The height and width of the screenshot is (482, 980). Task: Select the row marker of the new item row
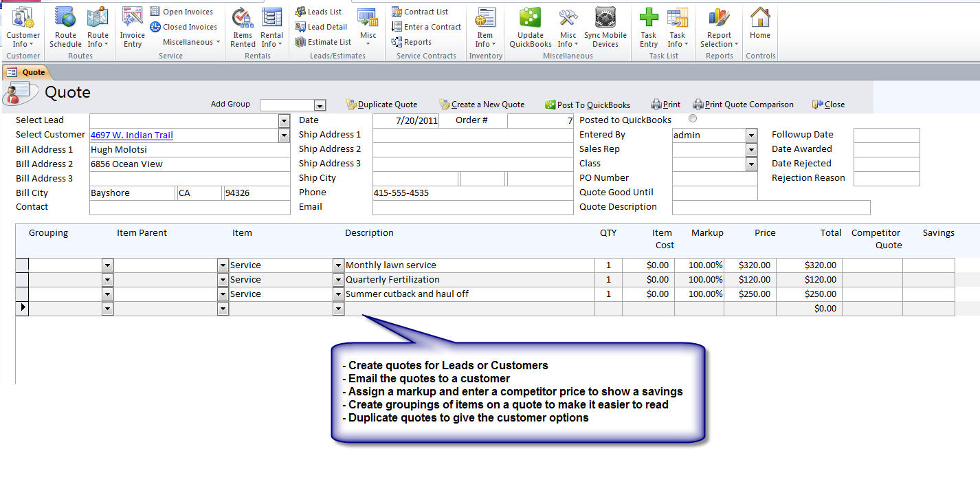22,308
